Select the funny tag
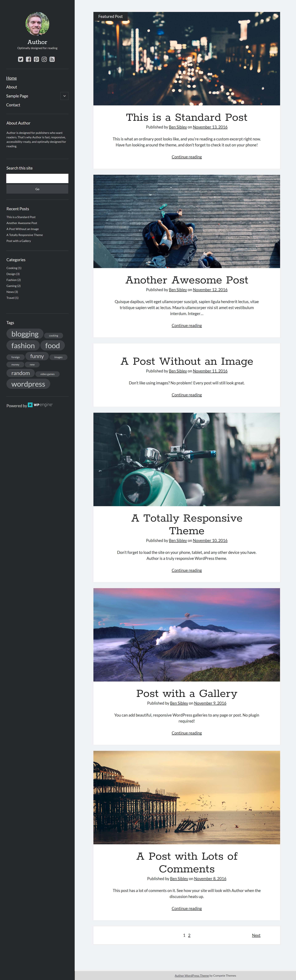This screenshot has height=980, width=296. (x=37, y=356)
